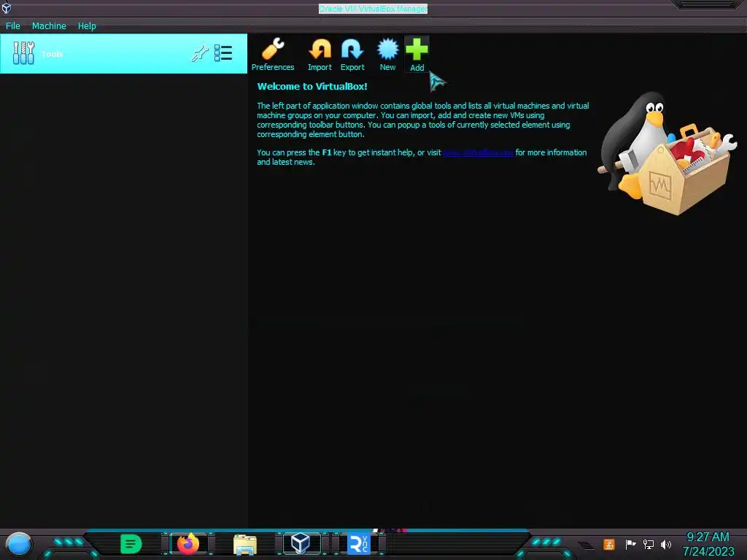The height and width of the screenshot is (560, 747).
Task: Create a New virtual machine
Action: 387,54
